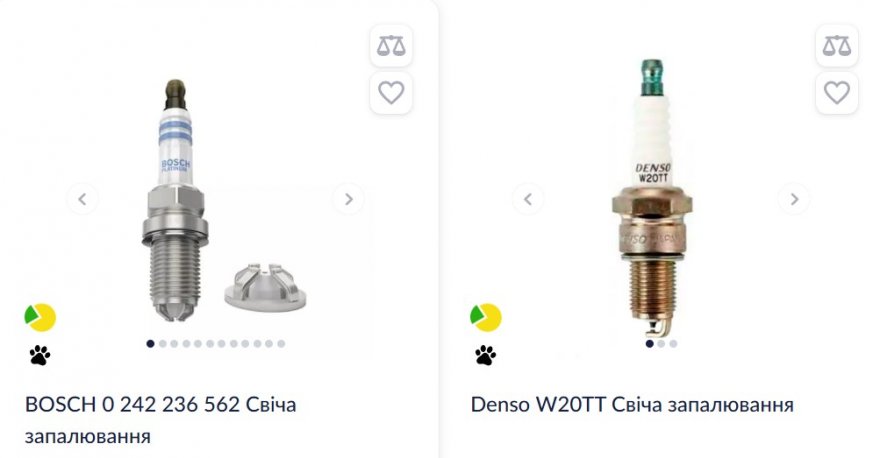Screen dimensions: 880x458
Task: Show next BOSCH product image
Action: tap(349, 199)
